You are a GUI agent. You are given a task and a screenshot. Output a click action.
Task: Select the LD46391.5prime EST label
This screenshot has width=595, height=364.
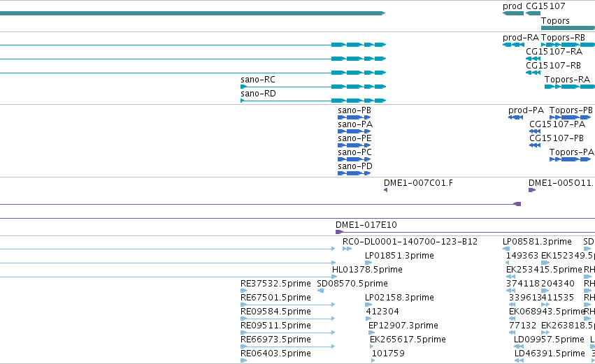550,354
